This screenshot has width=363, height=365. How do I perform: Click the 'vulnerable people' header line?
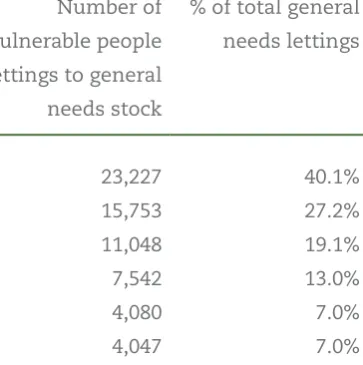click(x=81, y=42)
